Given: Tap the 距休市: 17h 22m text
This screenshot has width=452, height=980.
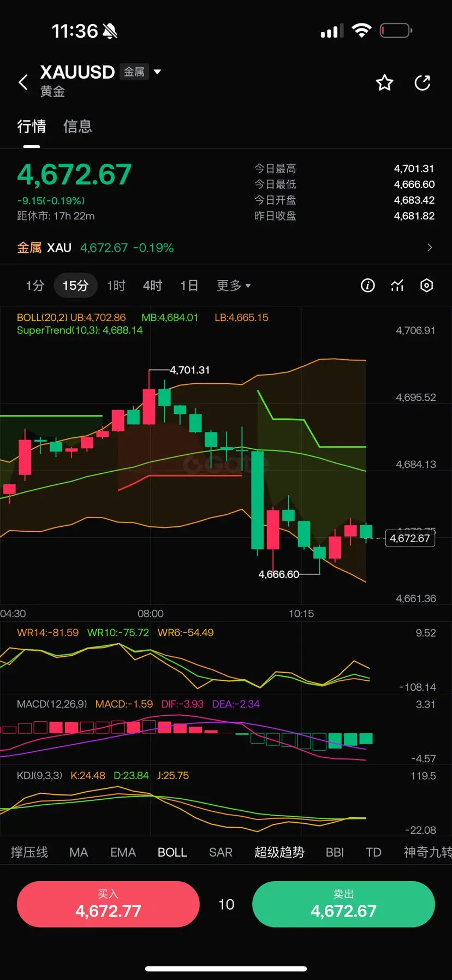Looking at the screenshot, I should tap(56, 216).
